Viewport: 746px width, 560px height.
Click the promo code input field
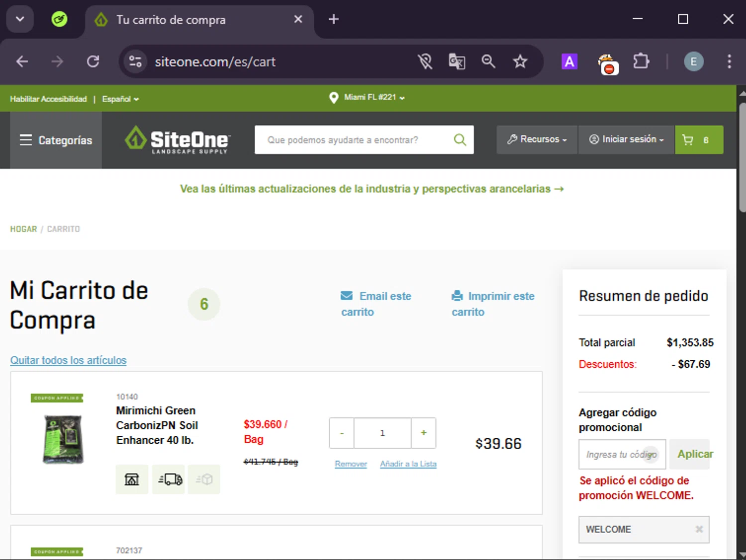point(622,454)
